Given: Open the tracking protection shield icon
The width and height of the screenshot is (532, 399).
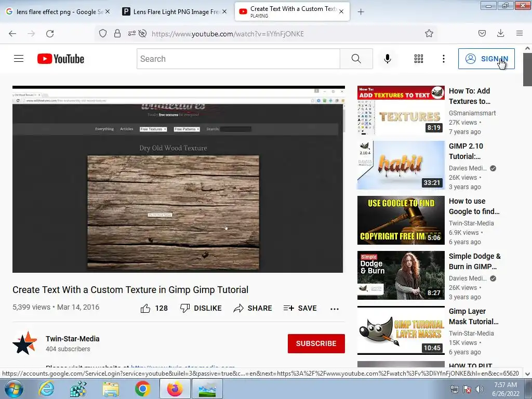Looking at the screenshot, I should [x=103, y=33].
